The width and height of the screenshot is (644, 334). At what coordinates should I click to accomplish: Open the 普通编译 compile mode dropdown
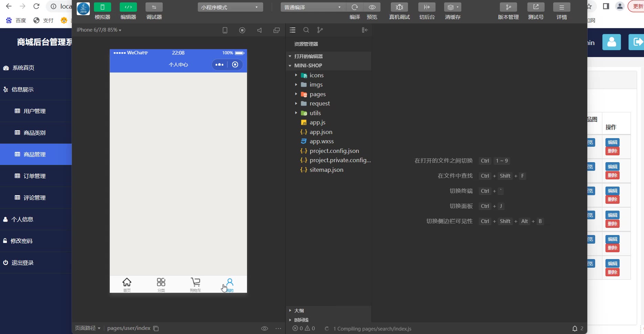(x=313, y=7)
